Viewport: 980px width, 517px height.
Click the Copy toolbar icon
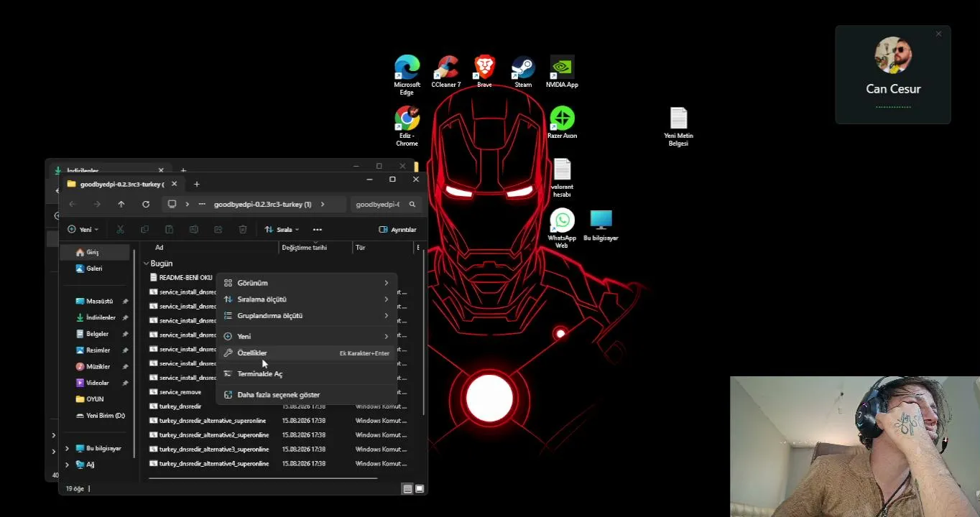[x=144, y=230]
